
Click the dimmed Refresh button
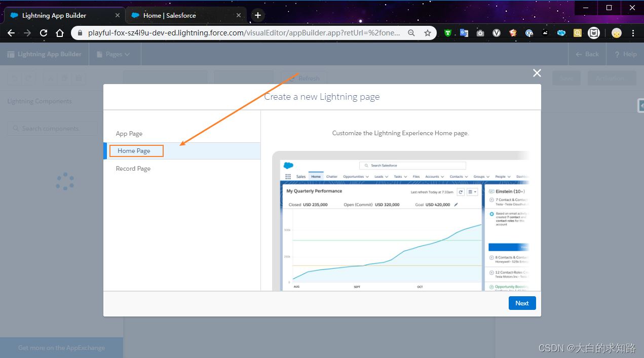point(304,78)
